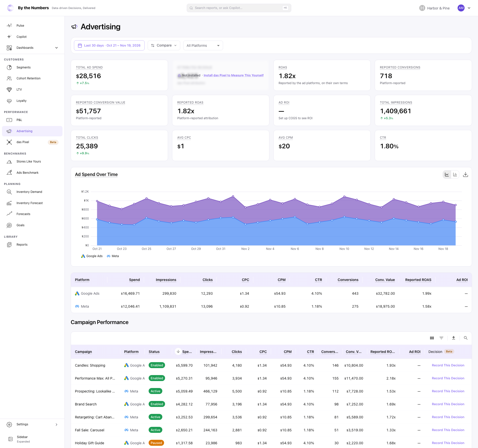Switch chart to line view icon
This screenshot has height=448, width=478.
447,174
